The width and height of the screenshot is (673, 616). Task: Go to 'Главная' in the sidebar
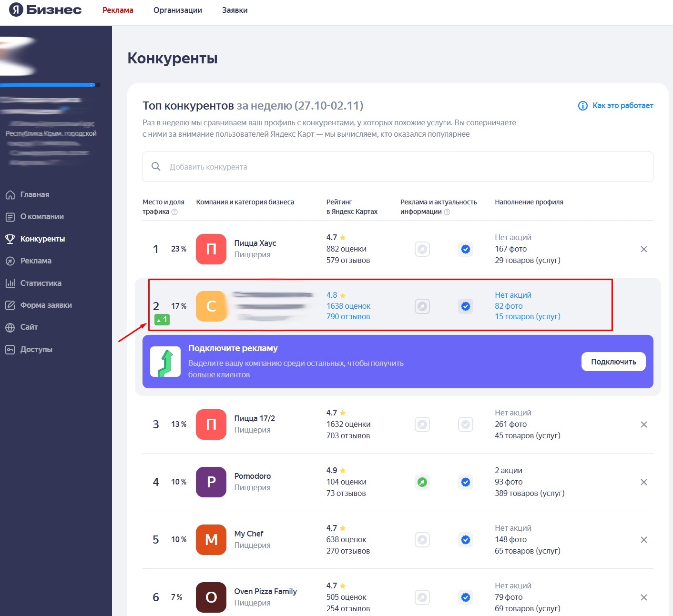coord(34,194)
